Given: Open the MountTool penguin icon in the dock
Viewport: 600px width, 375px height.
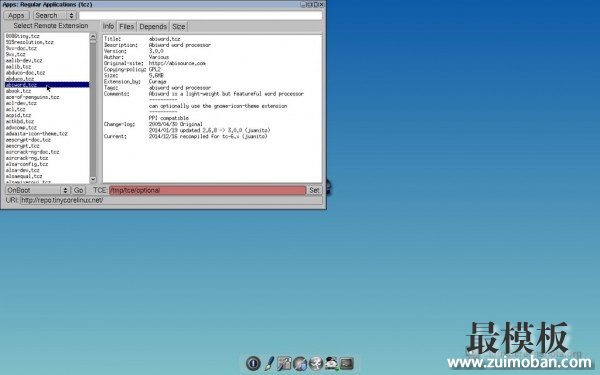Looking at the screenshot, I should point(331,363).
